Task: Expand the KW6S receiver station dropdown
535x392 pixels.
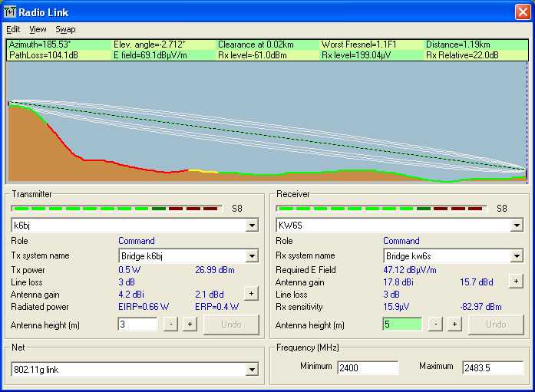Action: [x=516, y=226]
